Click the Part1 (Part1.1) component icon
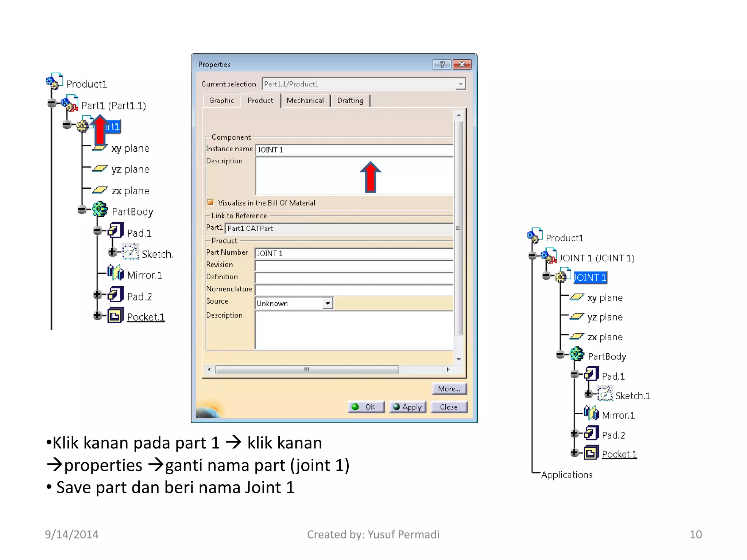The image size is (747, 560). (x=70, y=103)
